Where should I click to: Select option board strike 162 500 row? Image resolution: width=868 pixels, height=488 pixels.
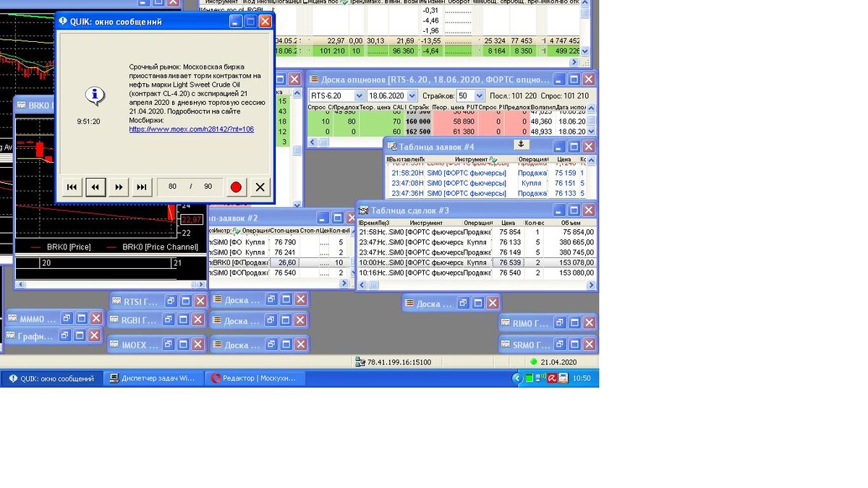coord(447,132)
